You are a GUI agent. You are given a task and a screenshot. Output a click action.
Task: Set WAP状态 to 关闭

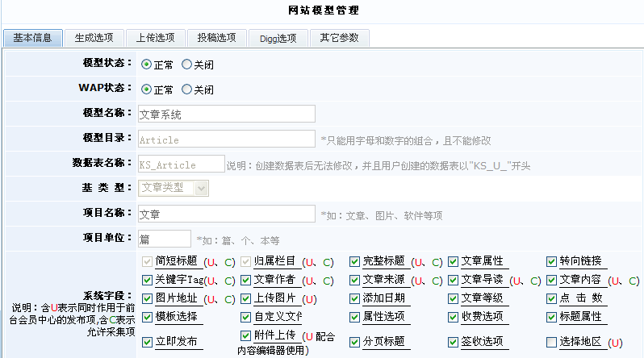pos(187,89)
